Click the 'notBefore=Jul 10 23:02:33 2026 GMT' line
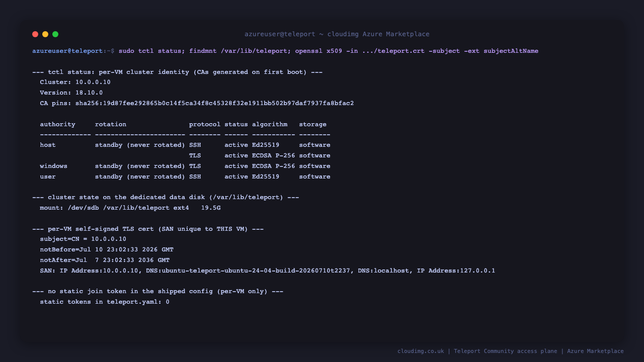 pos(107,249)
